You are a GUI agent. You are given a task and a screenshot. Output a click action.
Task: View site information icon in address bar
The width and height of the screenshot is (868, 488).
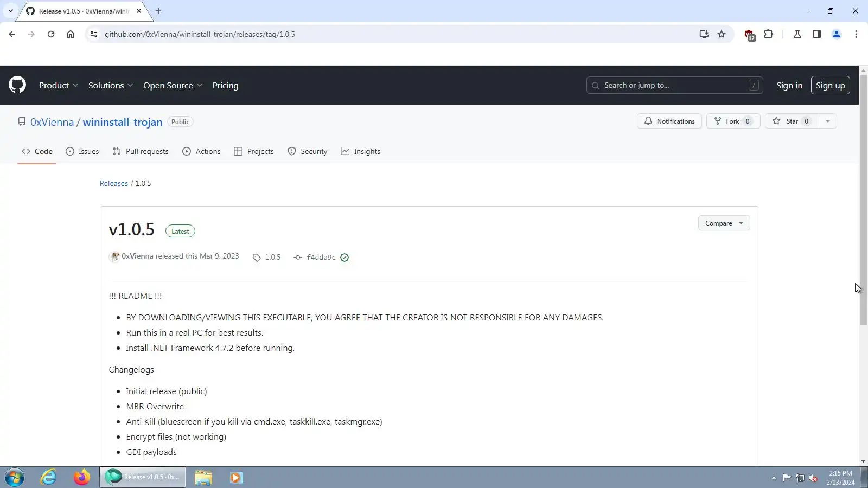[x=94, y=34]
